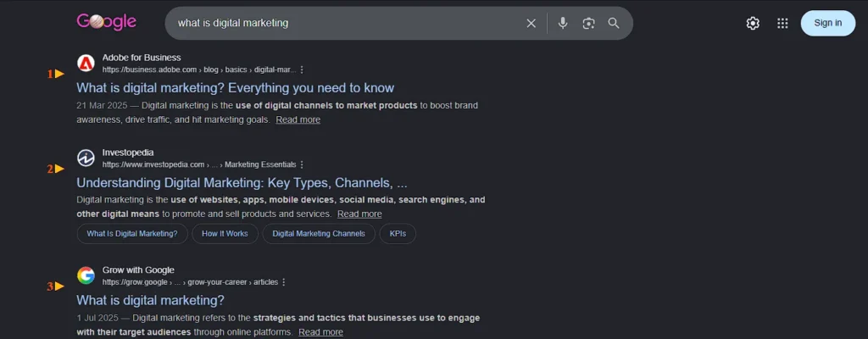Image resolution: width=868 pixels, height=339 pixels.
Task: Click the grow.google breadcrumb URL
Action: click(191, 282)
